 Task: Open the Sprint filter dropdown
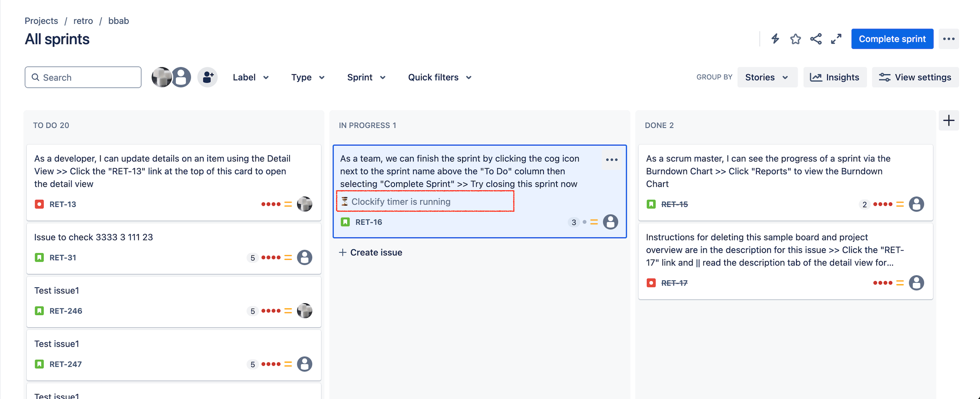[x=366, y=77]
